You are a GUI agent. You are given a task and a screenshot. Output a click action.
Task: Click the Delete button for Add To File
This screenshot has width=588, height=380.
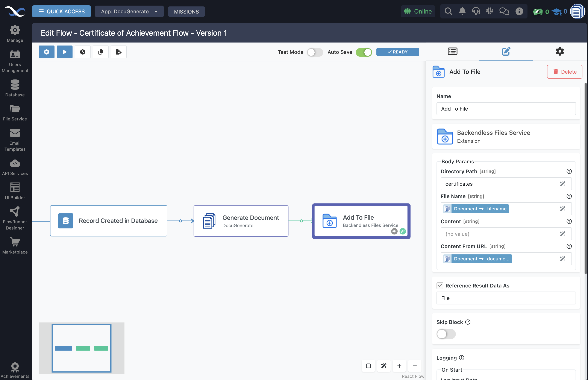(564, 71)
